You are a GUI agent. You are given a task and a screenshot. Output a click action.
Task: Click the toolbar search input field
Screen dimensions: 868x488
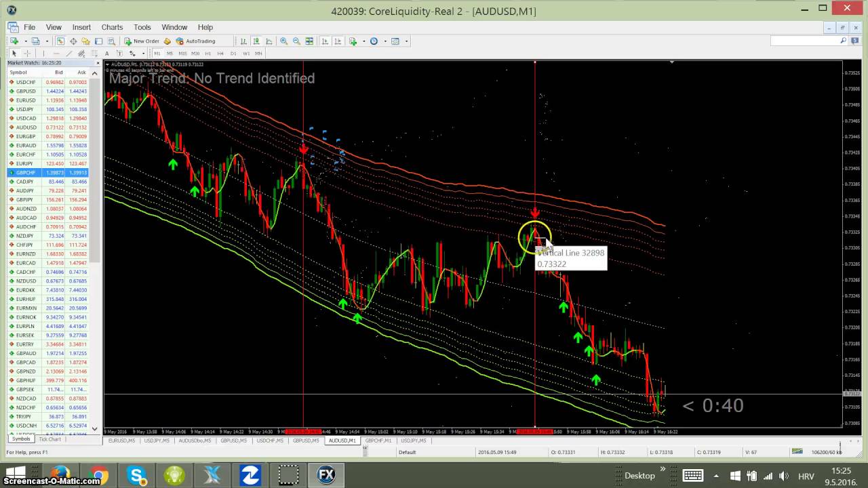point(805,41)
